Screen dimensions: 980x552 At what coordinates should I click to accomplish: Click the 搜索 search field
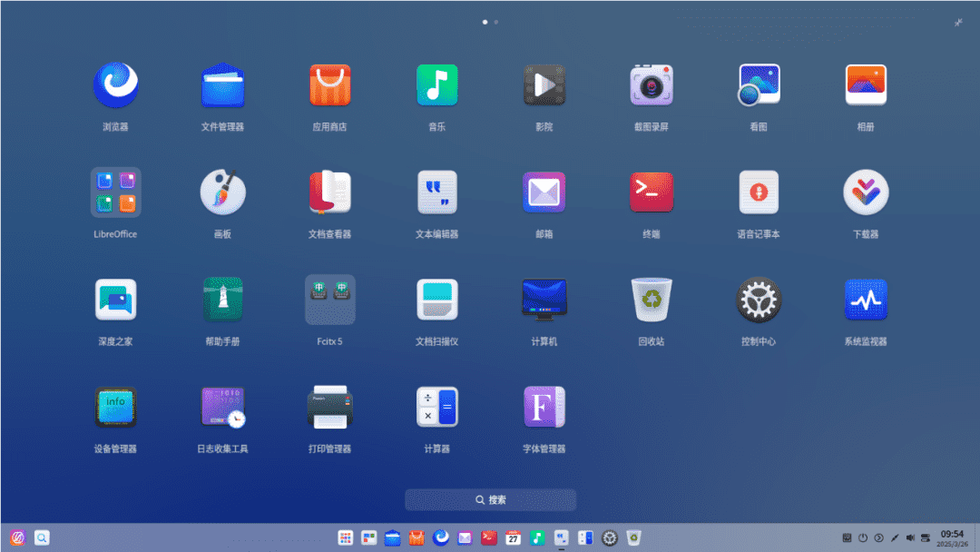490,500
